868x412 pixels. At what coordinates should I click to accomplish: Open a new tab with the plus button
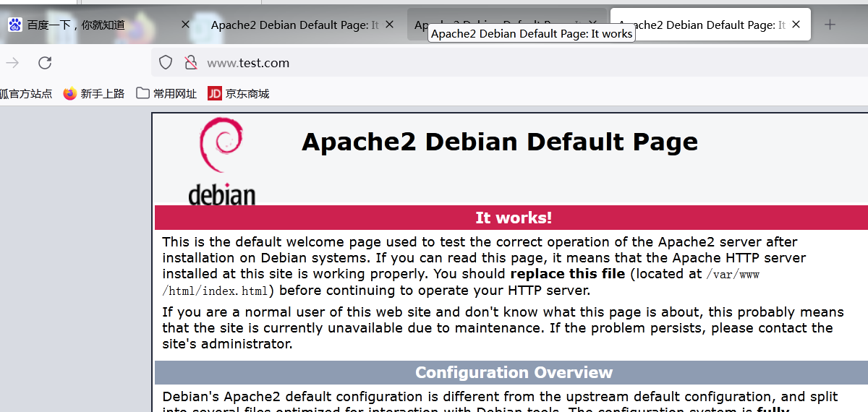[830, 25]
